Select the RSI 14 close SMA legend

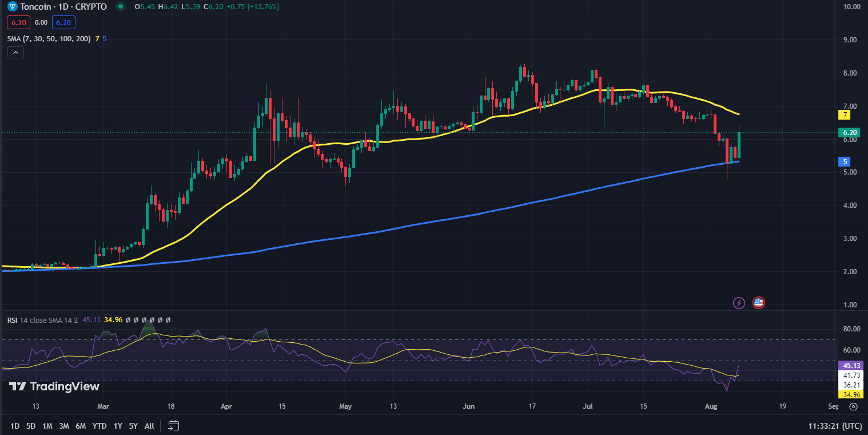42,320
